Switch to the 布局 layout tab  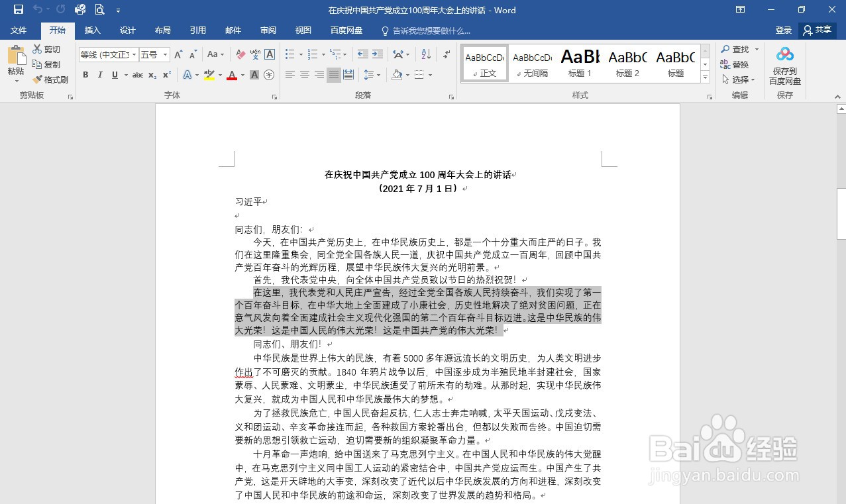[162, 30]
